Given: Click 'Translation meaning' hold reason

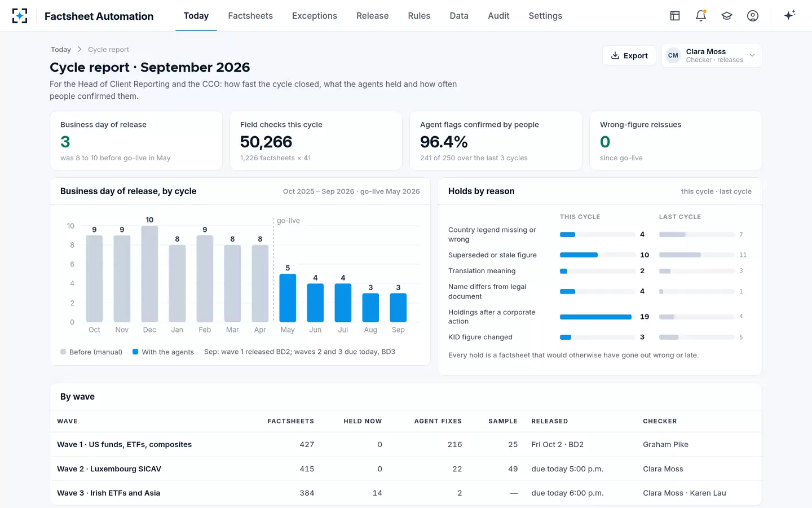Looking at the screenshot, I should (482, 271).
